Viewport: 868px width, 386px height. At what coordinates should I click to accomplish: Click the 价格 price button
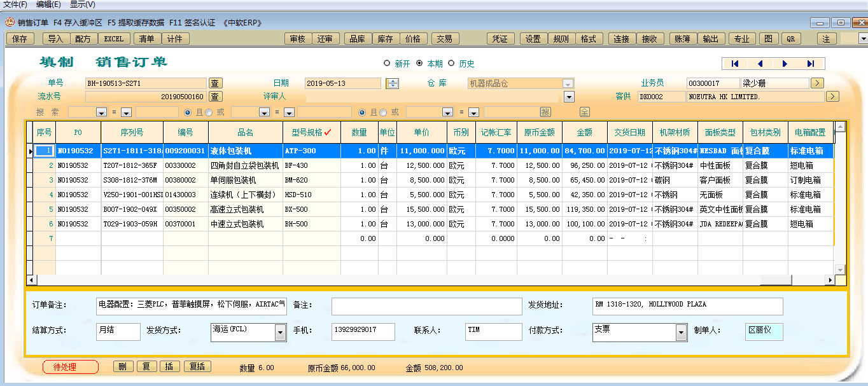pos(413,39)
